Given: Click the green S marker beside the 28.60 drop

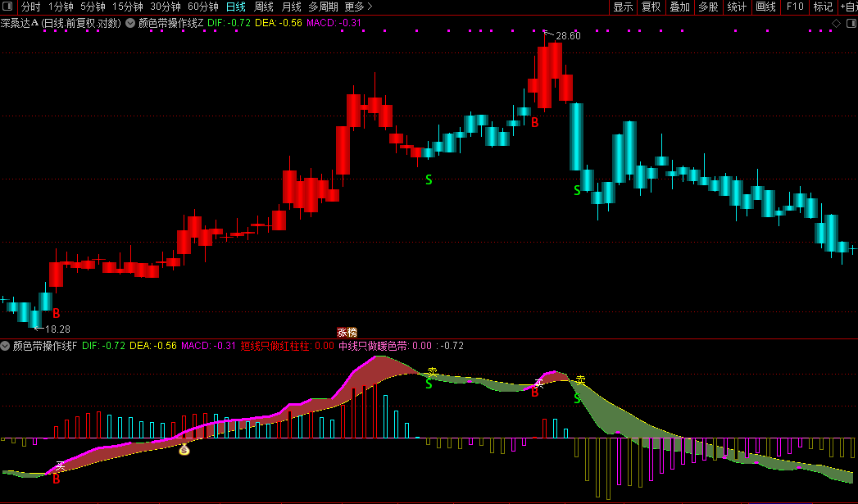Looking at the screenshot, I should point(577,190).
